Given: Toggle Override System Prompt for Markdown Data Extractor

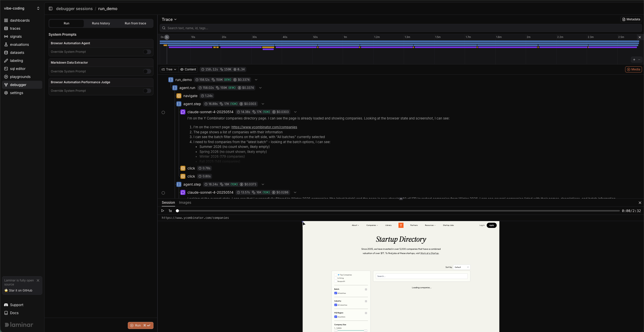Looking at the screenshot, I should [x=147, y=71].
